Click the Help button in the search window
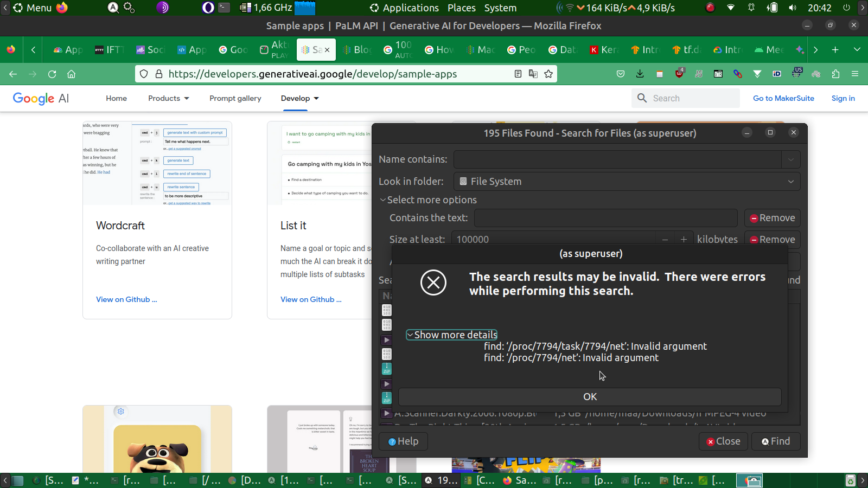The width and height of the screenshot is (868, 488). click(403, 441)
